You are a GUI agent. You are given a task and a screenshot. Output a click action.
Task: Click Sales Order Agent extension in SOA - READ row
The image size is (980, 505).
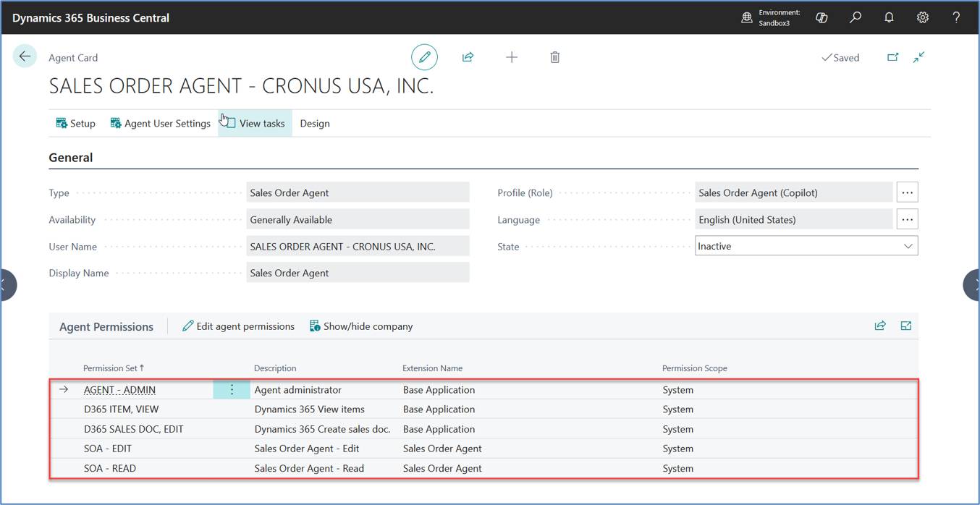point(442,468)
